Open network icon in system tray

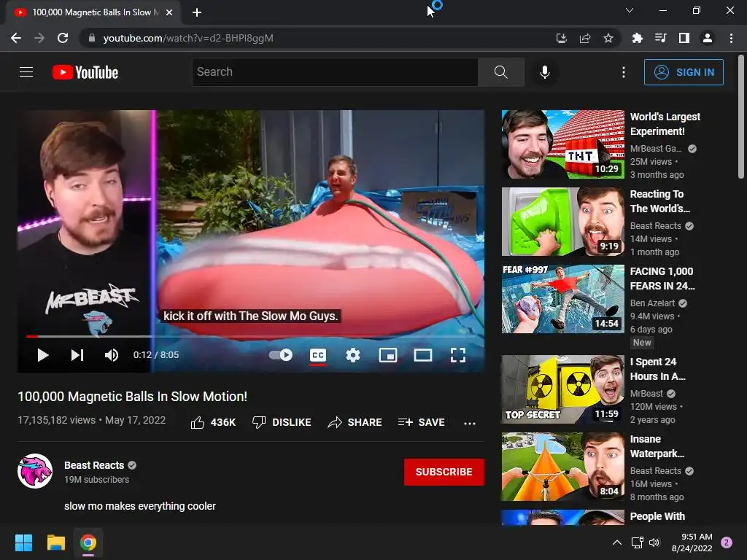coord(637,542)
